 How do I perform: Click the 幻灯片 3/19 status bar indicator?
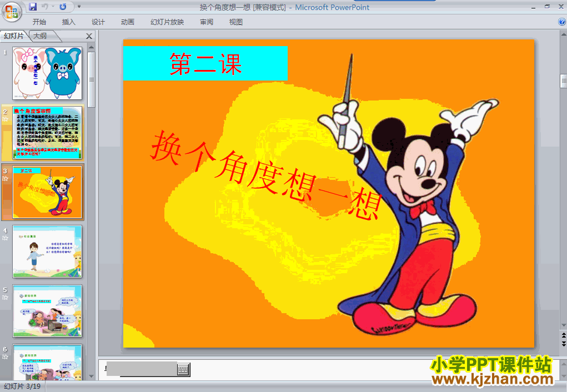click(x=22, y=386)
